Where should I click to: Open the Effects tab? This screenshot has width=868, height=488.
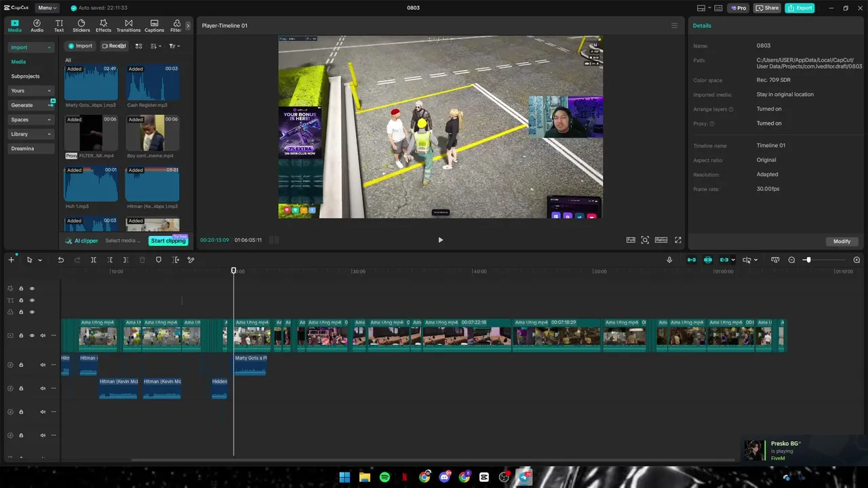pos(103,26)
